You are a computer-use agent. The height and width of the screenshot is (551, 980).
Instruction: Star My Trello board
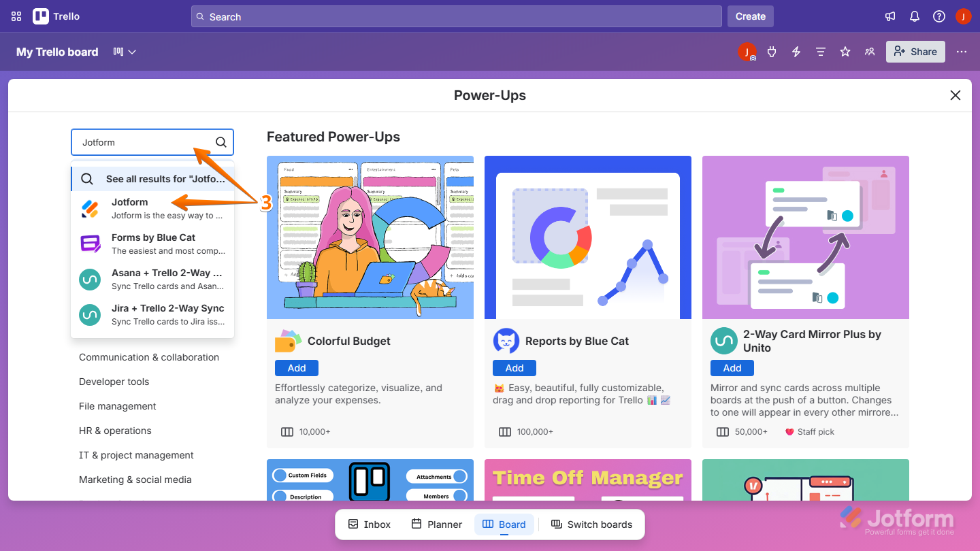click(845, 51)
